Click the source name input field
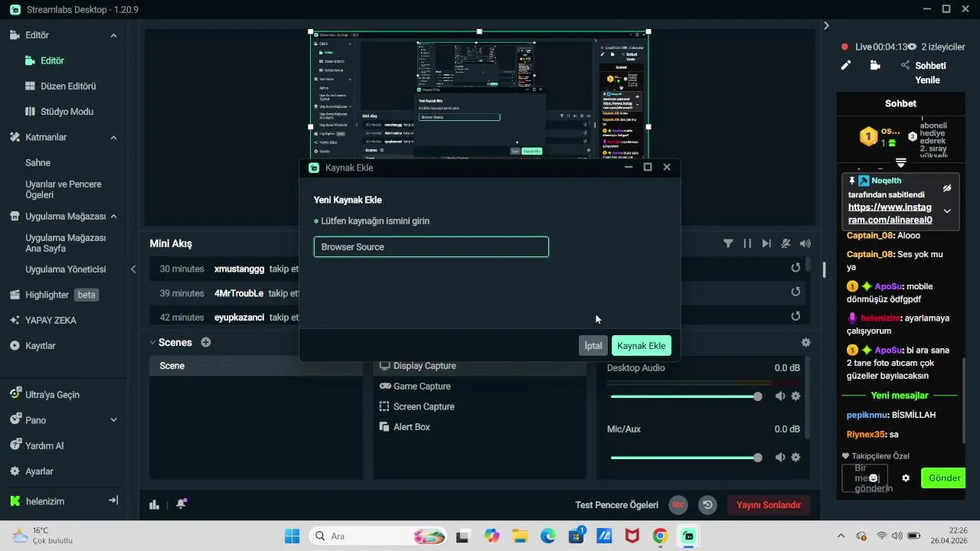The width and height of the screenshot is (980, 551). coord(431,246)
